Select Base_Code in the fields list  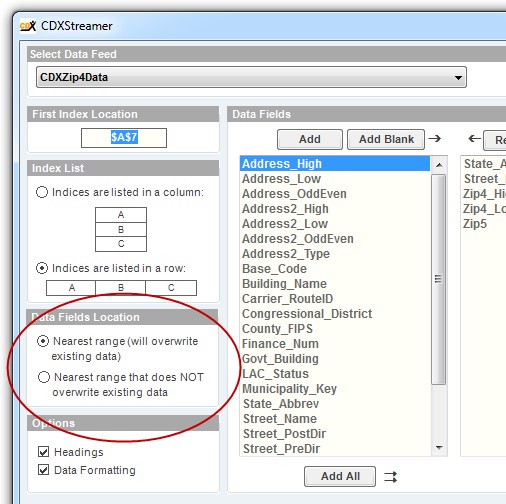[335, 269]
